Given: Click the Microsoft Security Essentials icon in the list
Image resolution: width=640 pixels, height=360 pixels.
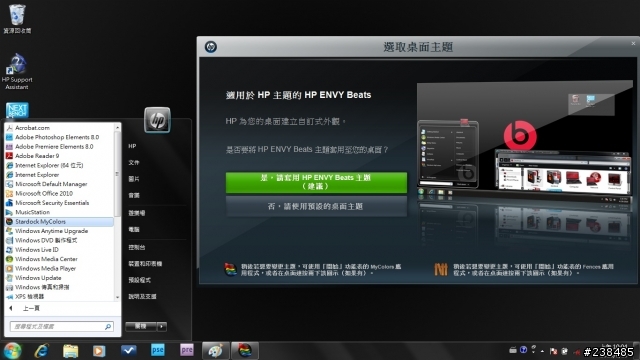Looking at the screenshot, I should 9,203.
